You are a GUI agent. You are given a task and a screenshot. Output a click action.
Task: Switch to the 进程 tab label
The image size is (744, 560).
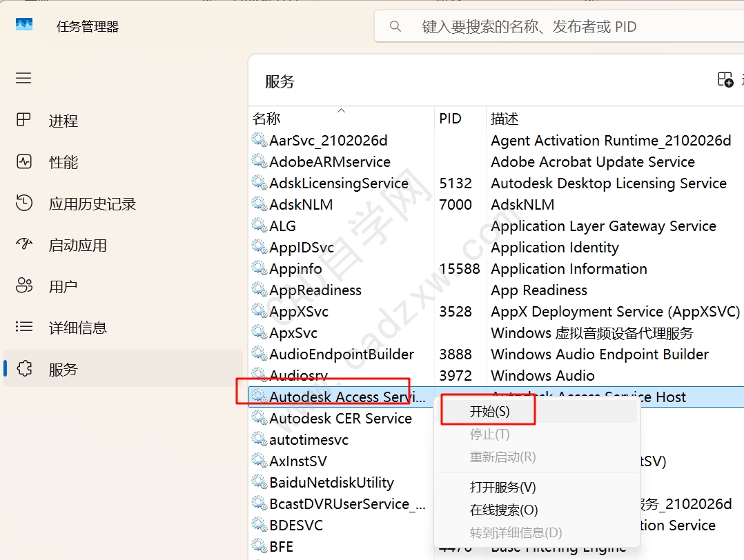(63, 121)
